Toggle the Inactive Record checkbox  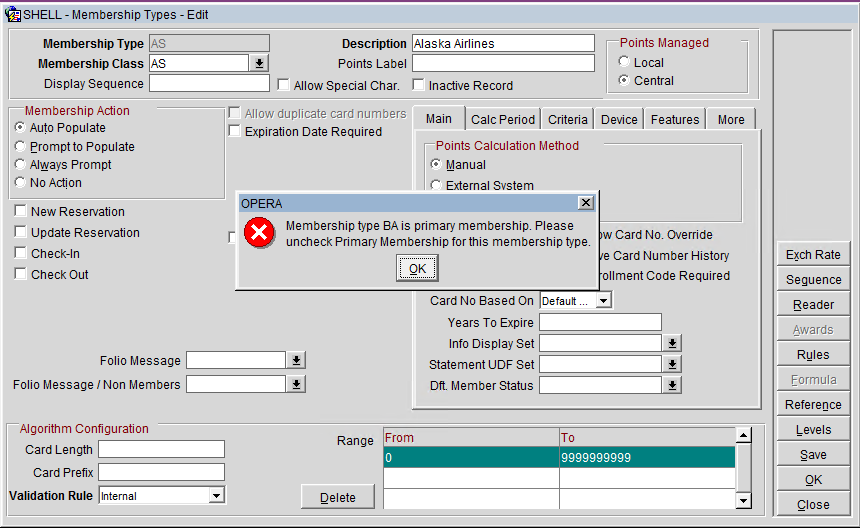pyautogui.click(x=419, y=86)
